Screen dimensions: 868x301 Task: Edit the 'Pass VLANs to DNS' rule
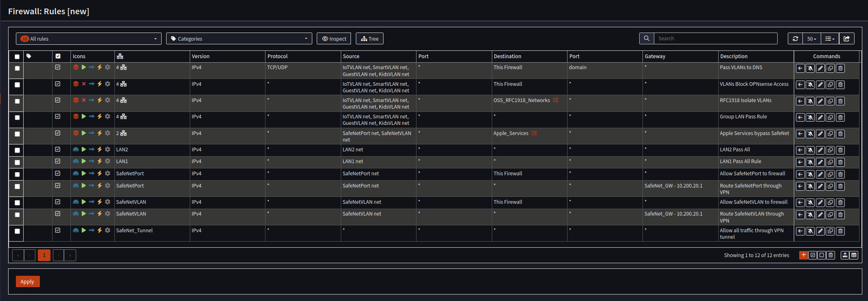820,68
